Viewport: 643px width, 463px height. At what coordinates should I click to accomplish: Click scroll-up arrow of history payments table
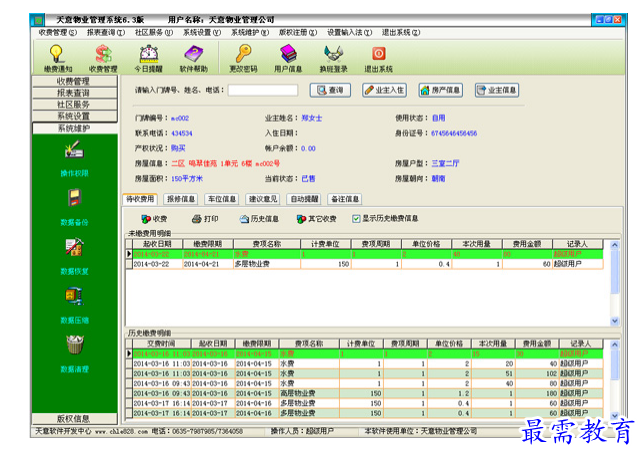(x=614, y=344)
